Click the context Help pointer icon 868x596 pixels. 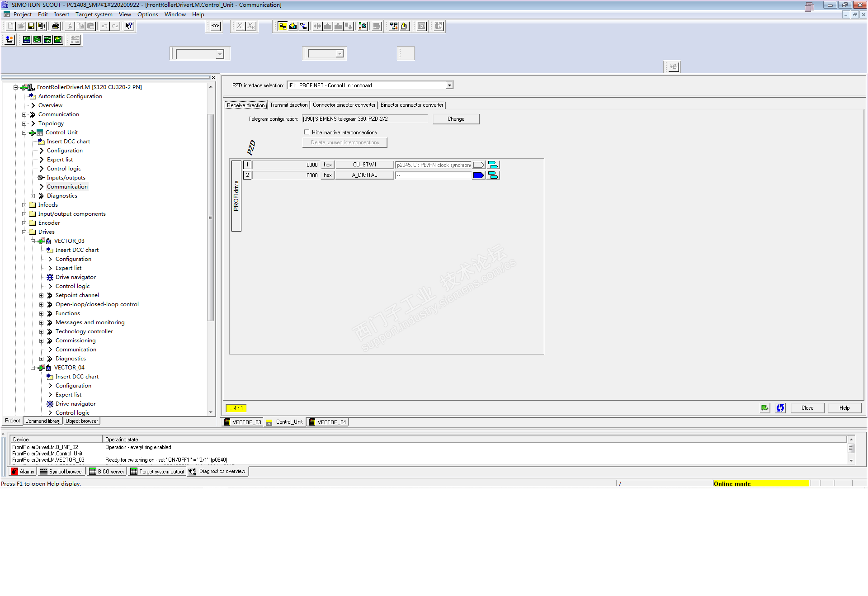click(129, 26)
